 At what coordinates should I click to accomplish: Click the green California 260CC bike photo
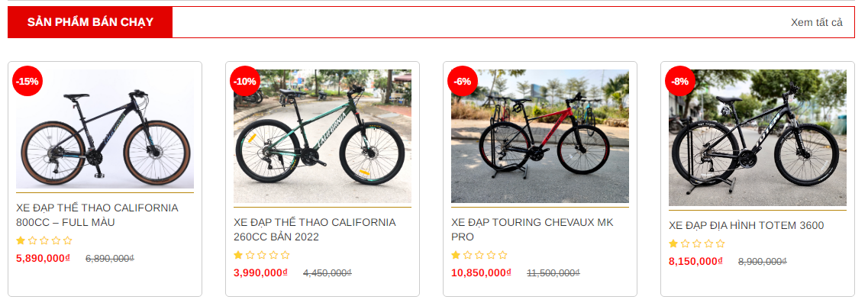point(322,137)
